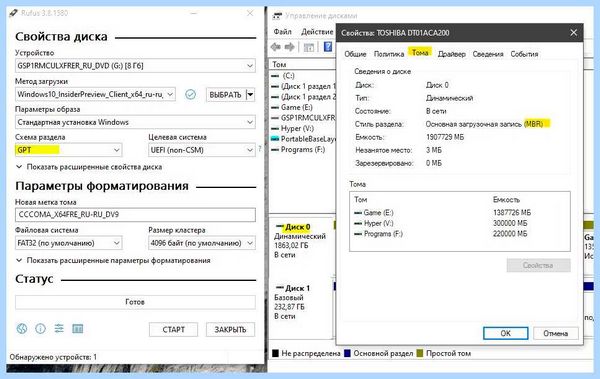
Task: Click the Основной раздел legend swatch
Action: 347,353
